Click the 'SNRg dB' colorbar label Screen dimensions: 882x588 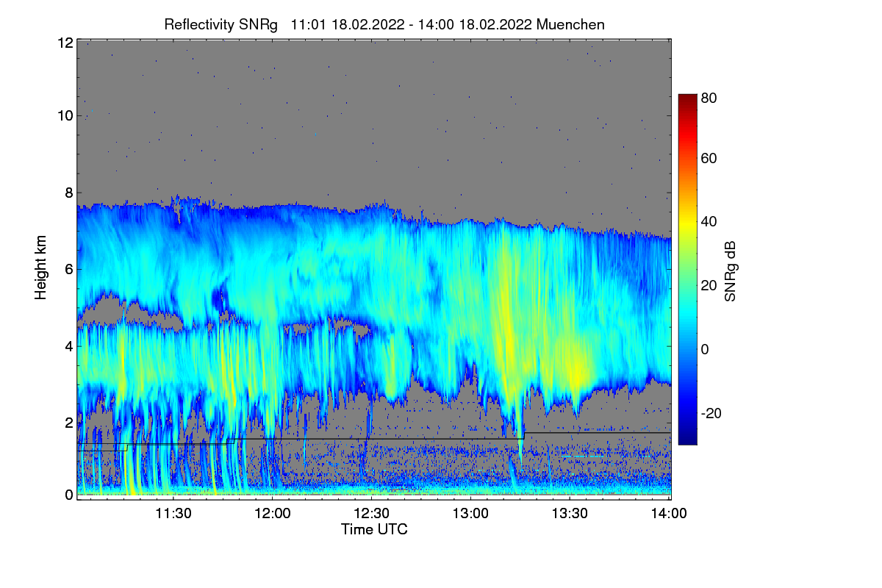pos(730,270)
